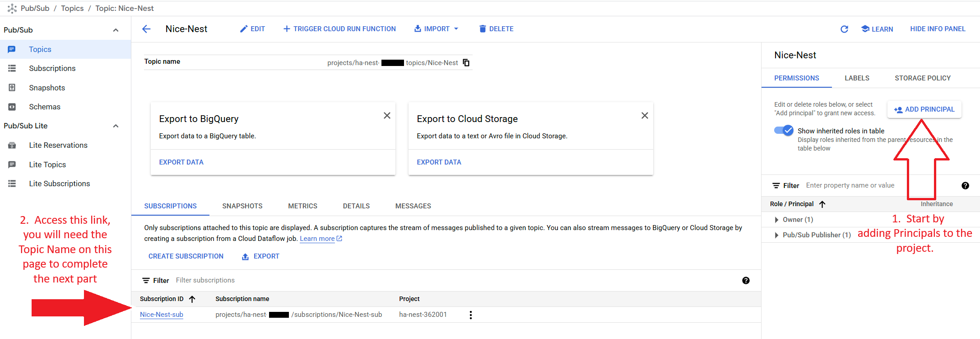This screenshot has height=339, width=980.
Task: Switch to the METRICS tab
Action: pos(302,206)
